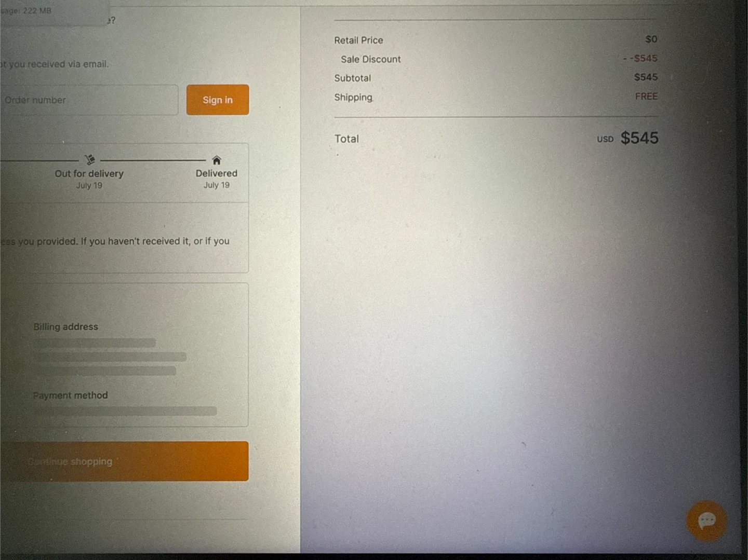
Task: Click the Shipping row label
Action: tap(353, 98)
